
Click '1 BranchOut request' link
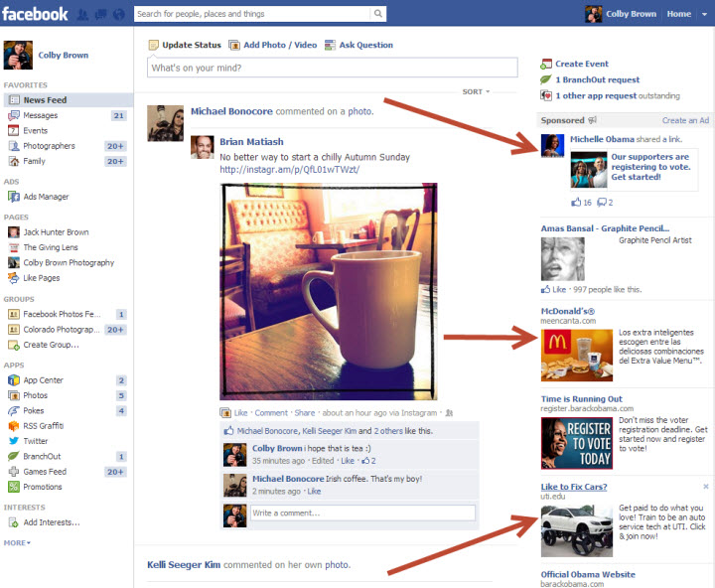(598, 79)
